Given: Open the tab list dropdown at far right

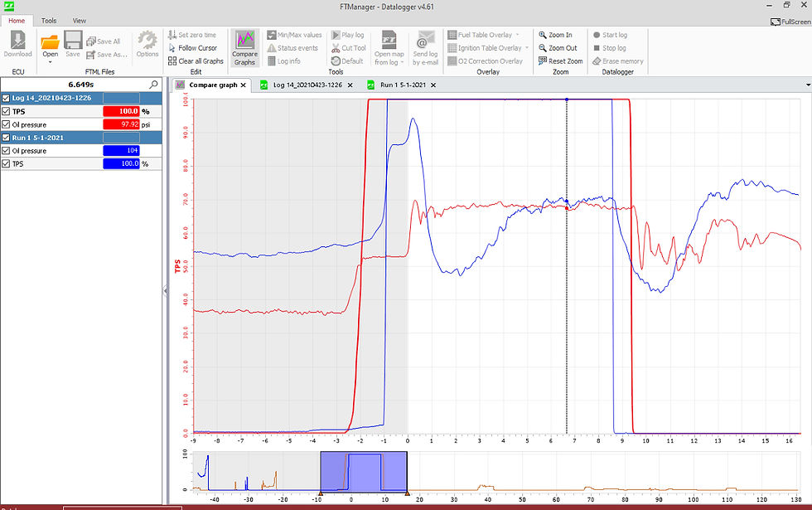Looking at the screenshot, I should click(x=808, y=85).
